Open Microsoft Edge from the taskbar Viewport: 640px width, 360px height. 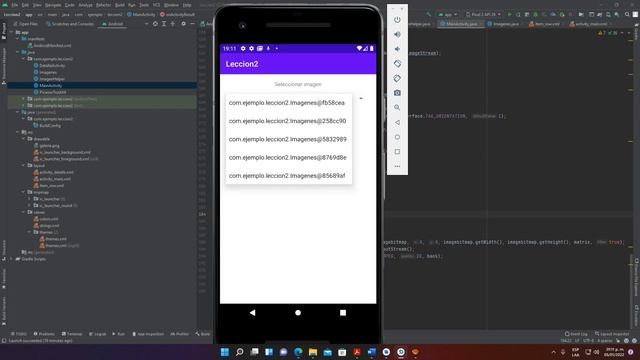click(x=298, y=352)
